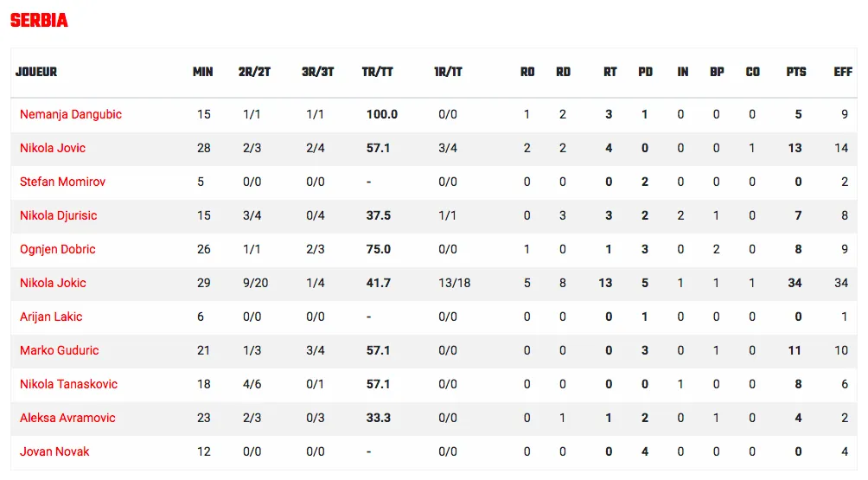The image size is (868, 480).
Task: Click the Aleksa Avramovic name link
Action: coord(67,418)
